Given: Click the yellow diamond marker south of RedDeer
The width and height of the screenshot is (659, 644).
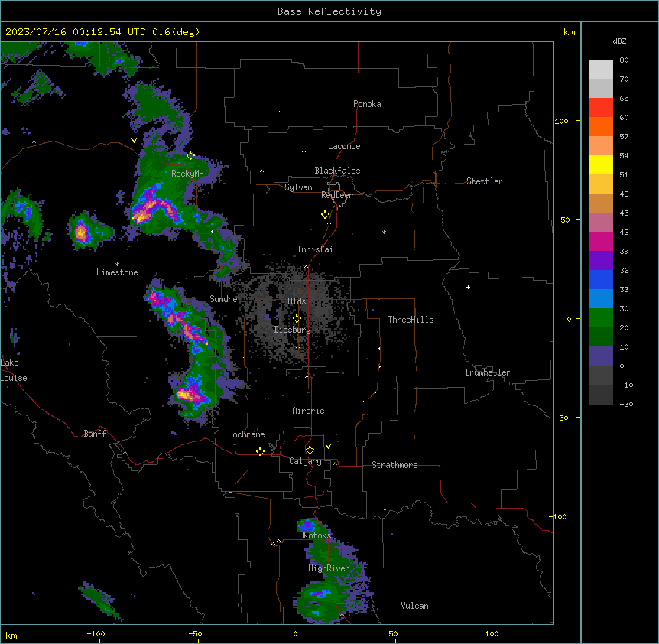Looking at the screenshot, I should click(325, 215).
